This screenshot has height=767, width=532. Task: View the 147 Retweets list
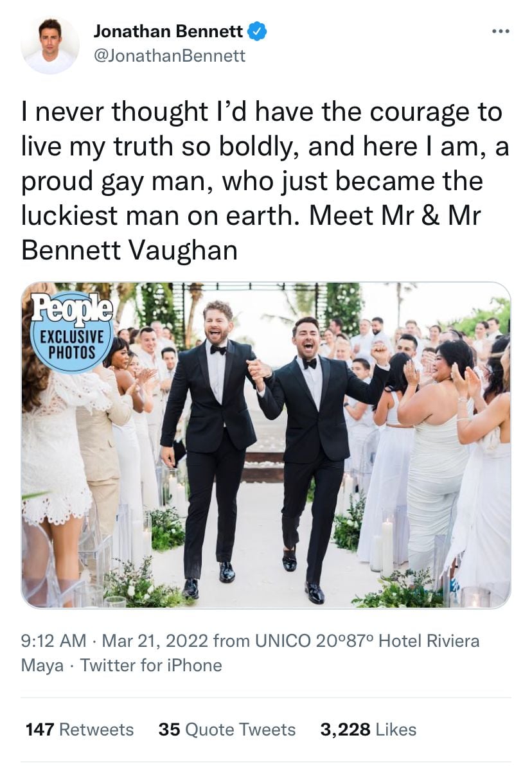pos(80,730)
